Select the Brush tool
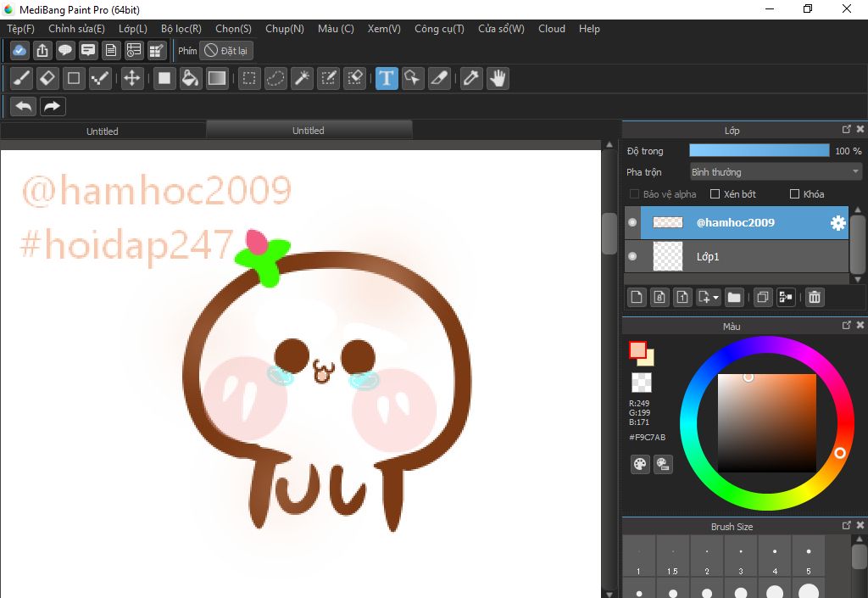 click(22, 79)
